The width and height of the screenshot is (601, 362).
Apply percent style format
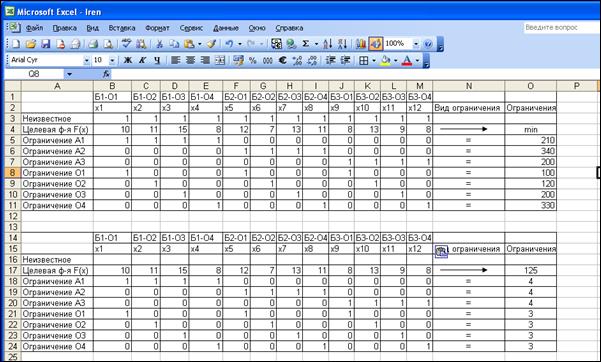click(x=253, y=60)
